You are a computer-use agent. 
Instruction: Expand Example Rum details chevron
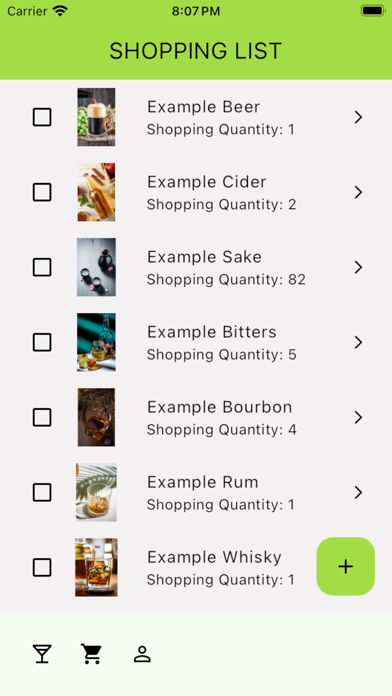pos(358,492)
